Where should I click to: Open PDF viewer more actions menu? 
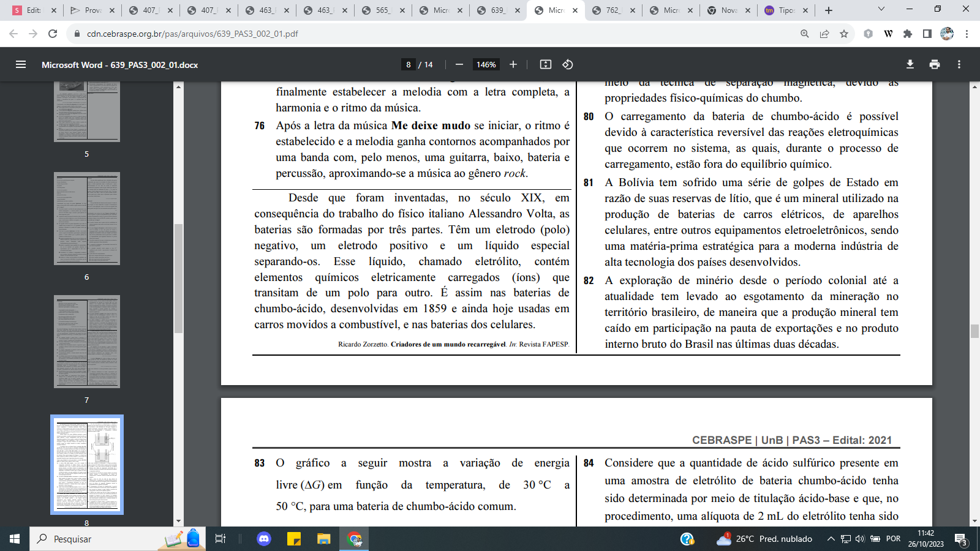point(959,64)
